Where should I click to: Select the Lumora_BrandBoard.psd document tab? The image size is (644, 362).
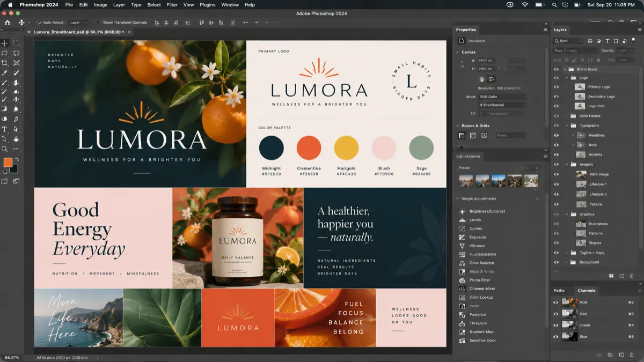click(x=80, y=32)
